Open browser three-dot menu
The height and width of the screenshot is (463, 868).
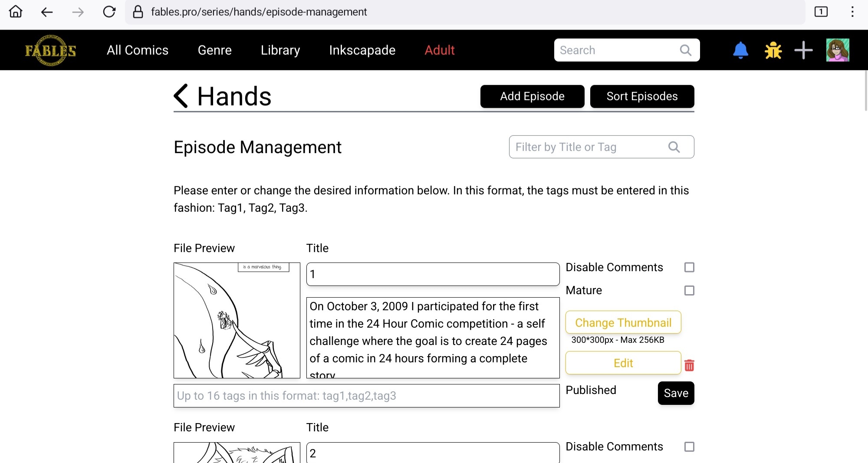pos(852,12)
